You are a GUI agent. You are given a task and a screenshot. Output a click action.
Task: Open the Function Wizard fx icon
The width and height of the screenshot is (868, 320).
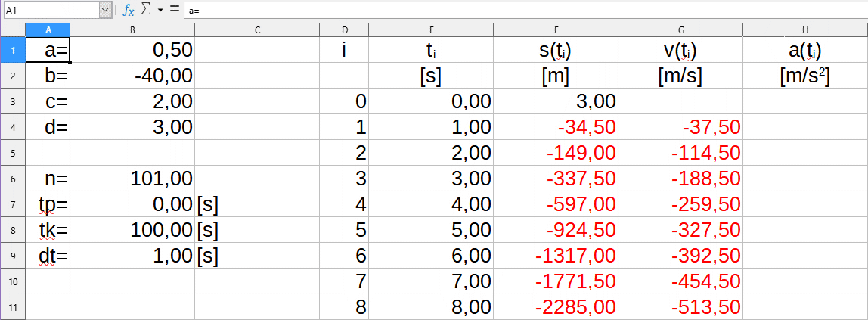tap(129, 10)
